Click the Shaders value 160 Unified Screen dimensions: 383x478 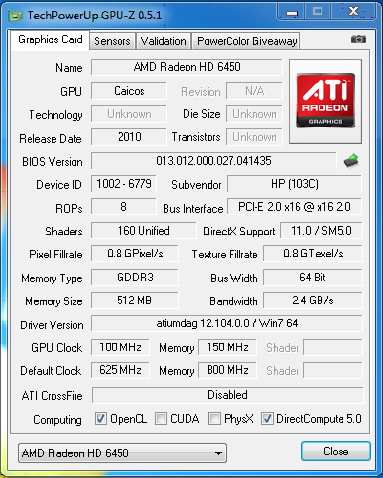144,231
